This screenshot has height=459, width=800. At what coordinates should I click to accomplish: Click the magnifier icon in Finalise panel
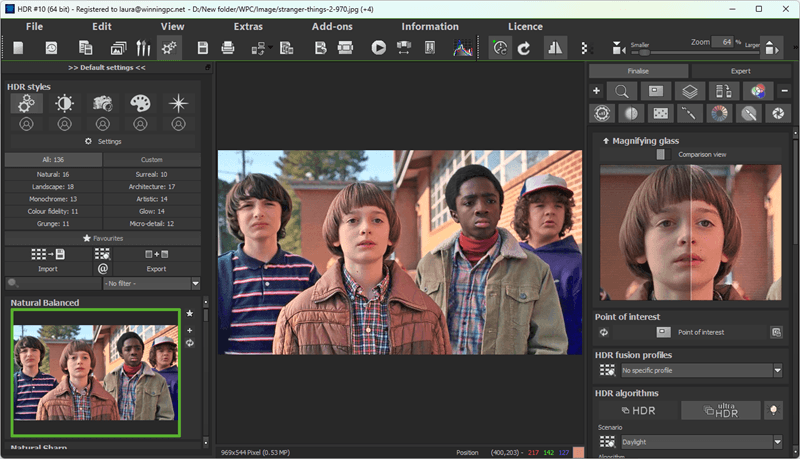click(621, 91)
